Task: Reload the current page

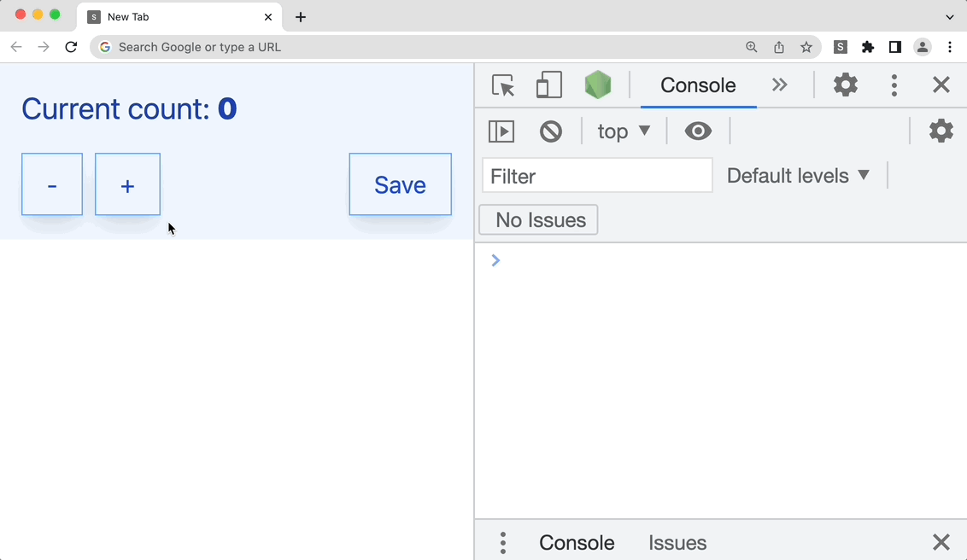Action: click(x=71, y=47)
